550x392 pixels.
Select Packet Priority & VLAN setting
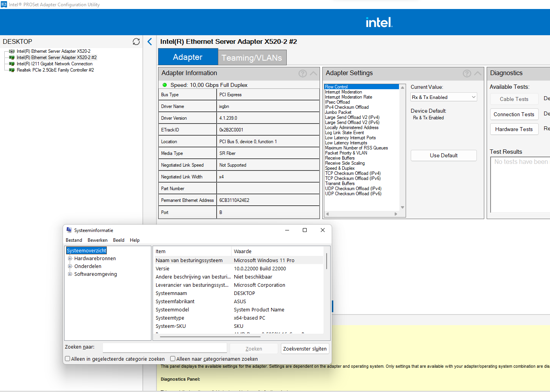[x=346, y=153]
